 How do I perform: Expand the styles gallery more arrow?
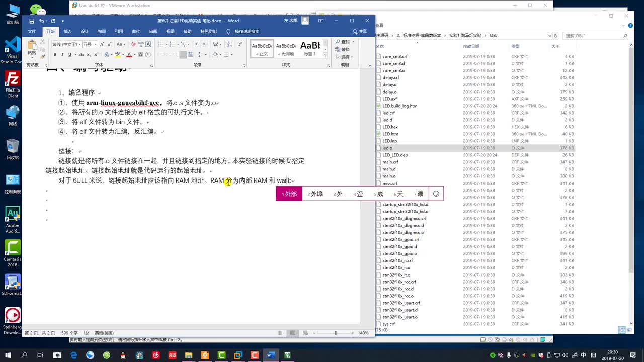tap(326, 55)
